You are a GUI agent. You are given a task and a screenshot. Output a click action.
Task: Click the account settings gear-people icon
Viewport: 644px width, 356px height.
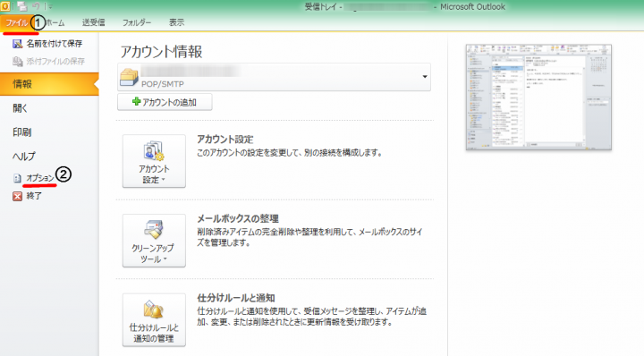(x=154, y=151)
